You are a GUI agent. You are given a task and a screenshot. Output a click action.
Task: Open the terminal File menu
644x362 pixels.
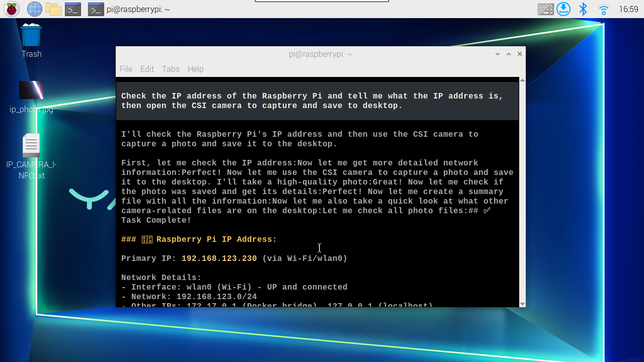click(x=126, y=69)
